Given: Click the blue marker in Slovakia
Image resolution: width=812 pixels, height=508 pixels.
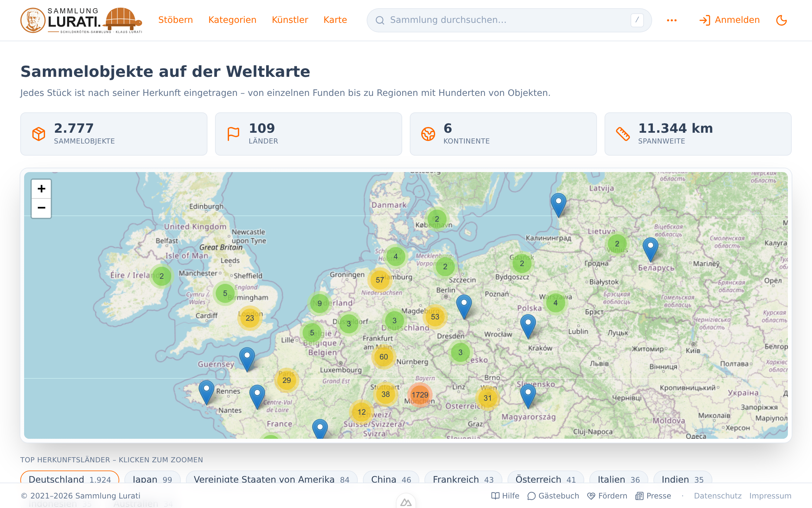Looking at the screenshot, I should (528, 396).
